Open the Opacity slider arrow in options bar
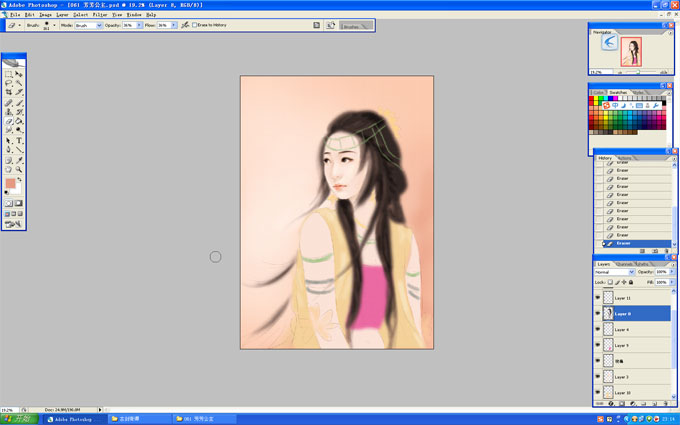This screenshot has width=680, height=425. coord(139,25)
